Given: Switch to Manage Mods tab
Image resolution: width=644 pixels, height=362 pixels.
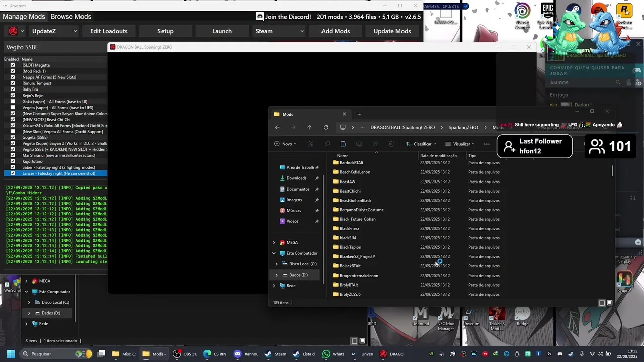Looking at the screenshot, I should point(24,17).
